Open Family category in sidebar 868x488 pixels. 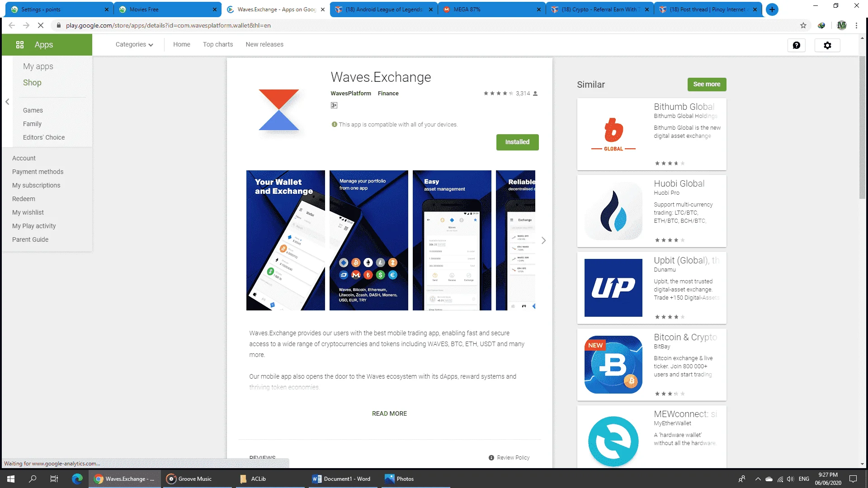coord(32,124)
